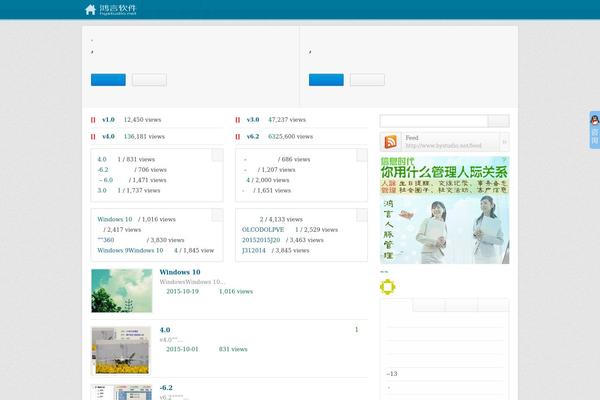Click blue button in right banner panel

click(326, 80)
